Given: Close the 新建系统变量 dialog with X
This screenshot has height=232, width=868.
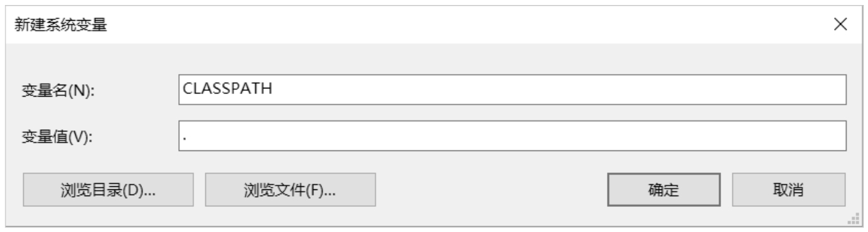Looking at the screenshot, I should pos(841,26).
